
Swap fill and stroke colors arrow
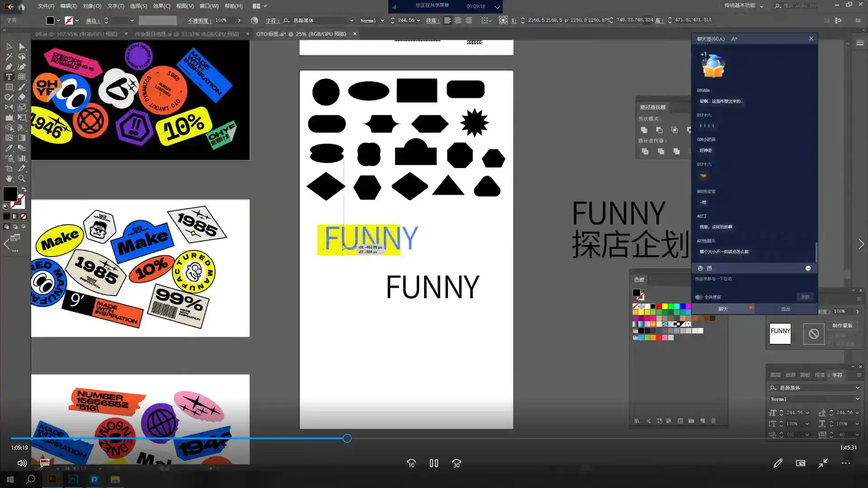(24, 189)
